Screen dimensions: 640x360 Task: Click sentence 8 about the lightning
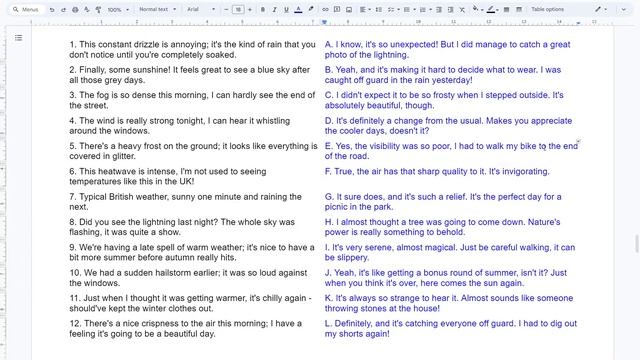click(x=182, y=227)
